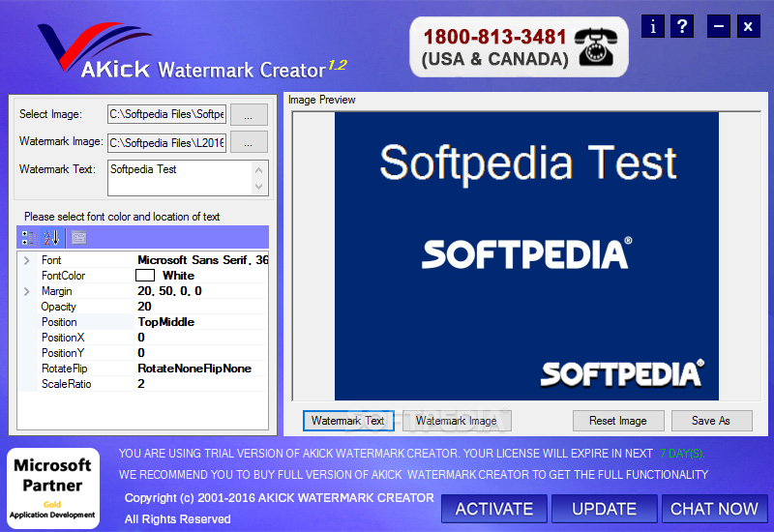Open Property Pages icon in grid toolbar
Image resolution: width=774 pixels, height=532 pixels.
point(79,238)
